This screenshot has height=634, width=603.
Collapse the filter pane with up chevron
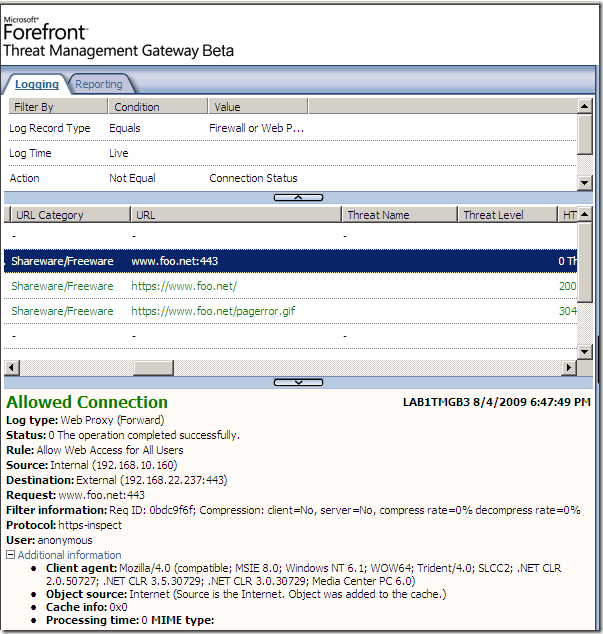[298, 198]
